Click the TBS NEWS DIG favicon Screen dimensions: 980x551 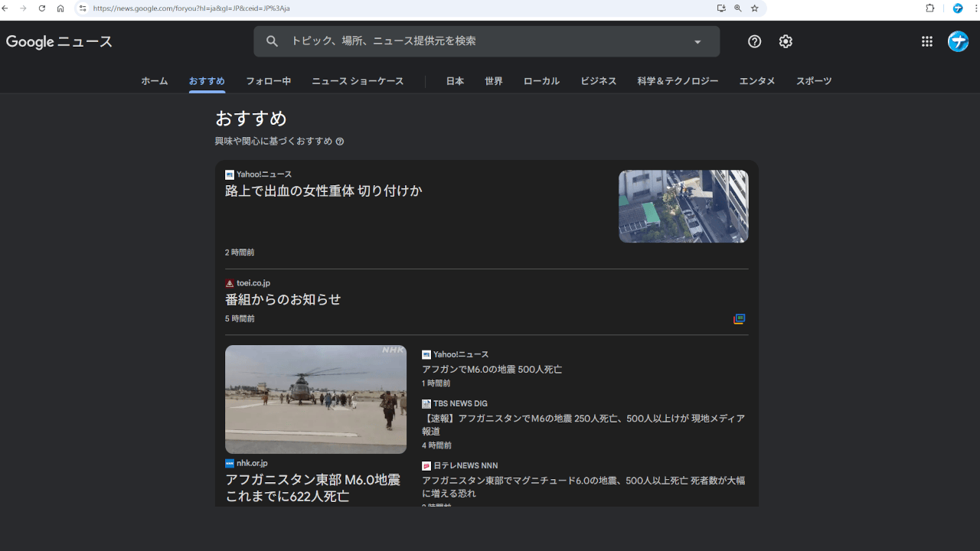[426, 404]
